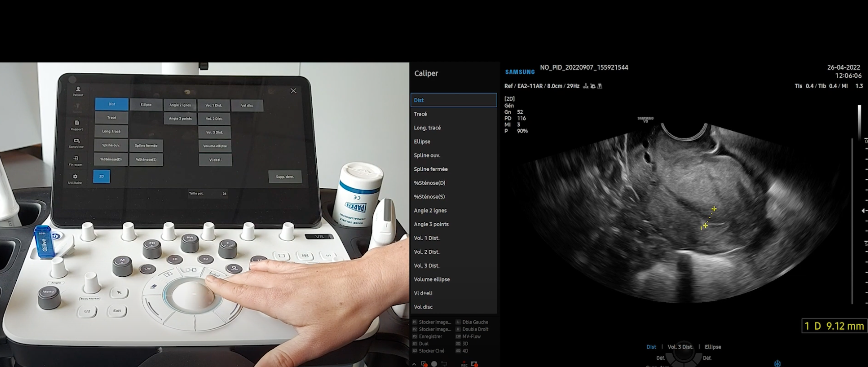868x367 pixels.
Task: Select Long. tracé in the Caliper menu
Action: (x=454, y=127)
